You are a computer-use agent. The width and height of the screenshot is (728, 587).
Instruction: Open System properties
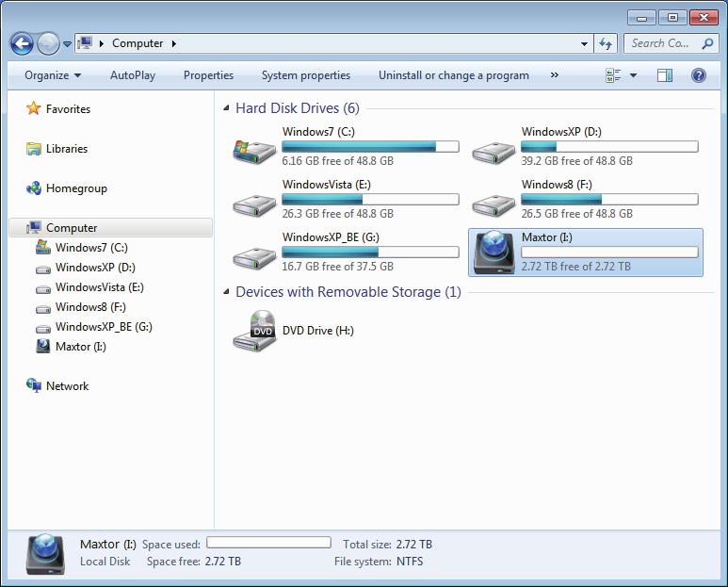pyautogui.click(x=305, y=75)
